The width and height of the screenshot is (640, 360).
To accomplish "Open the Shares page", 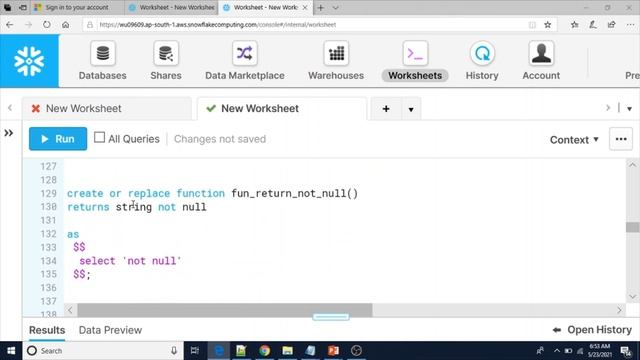I will [x=166, y=61].
